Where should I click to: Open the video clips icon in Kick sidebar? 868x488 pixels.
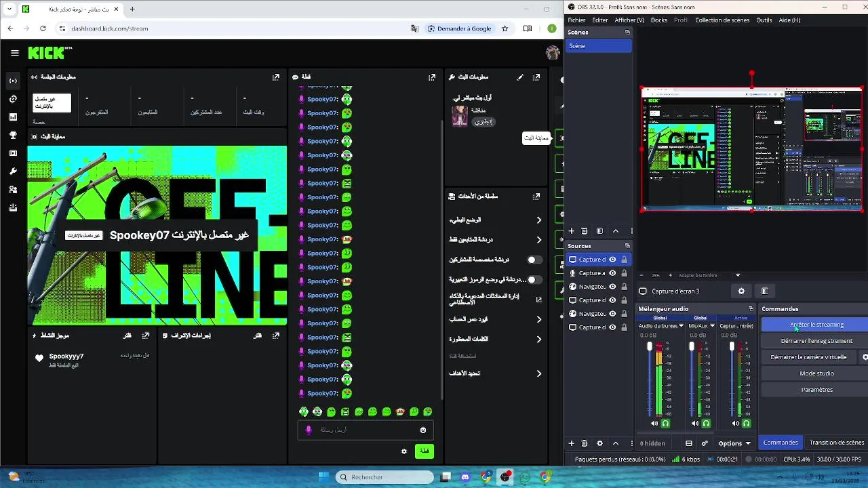13,154
